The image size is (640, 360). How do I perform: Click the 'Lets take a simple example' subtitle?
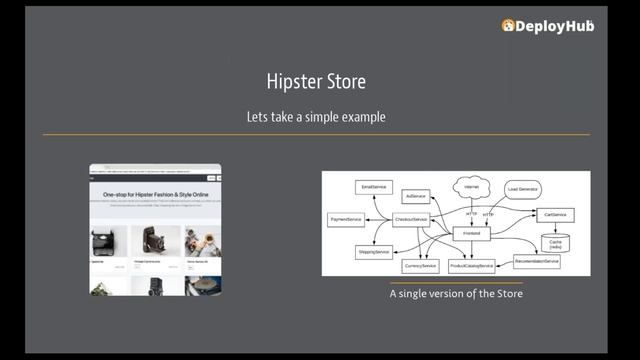pos(316,117)
